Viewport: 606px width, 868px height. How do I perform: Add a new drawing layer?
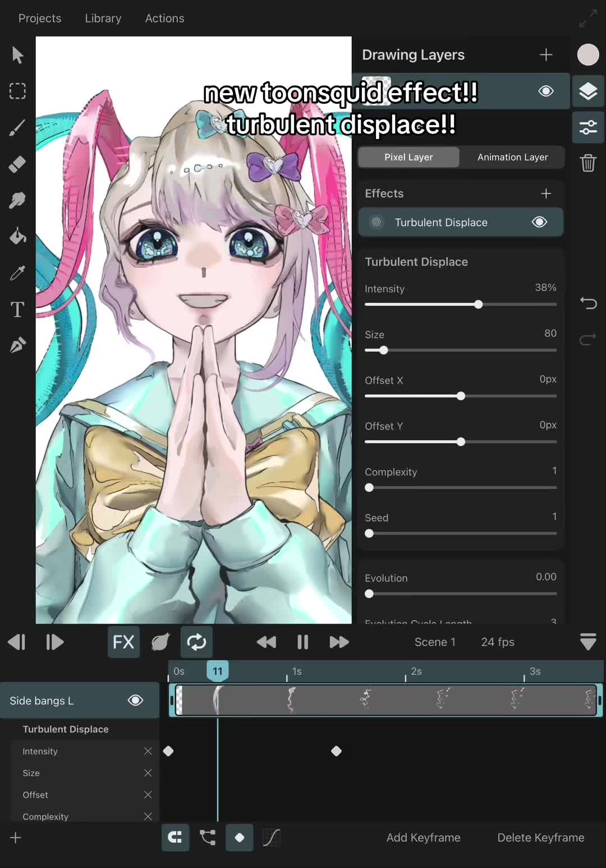pyautogui.click(x=546, y=54)
